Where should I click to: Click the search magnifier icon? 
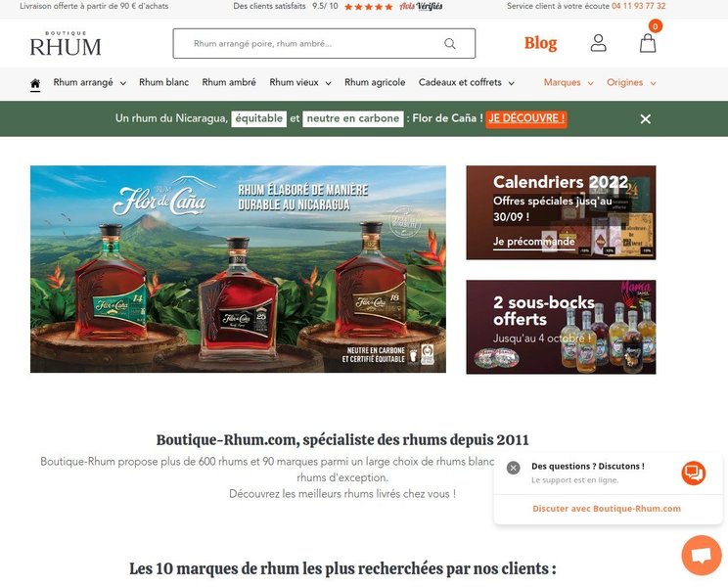450,44
